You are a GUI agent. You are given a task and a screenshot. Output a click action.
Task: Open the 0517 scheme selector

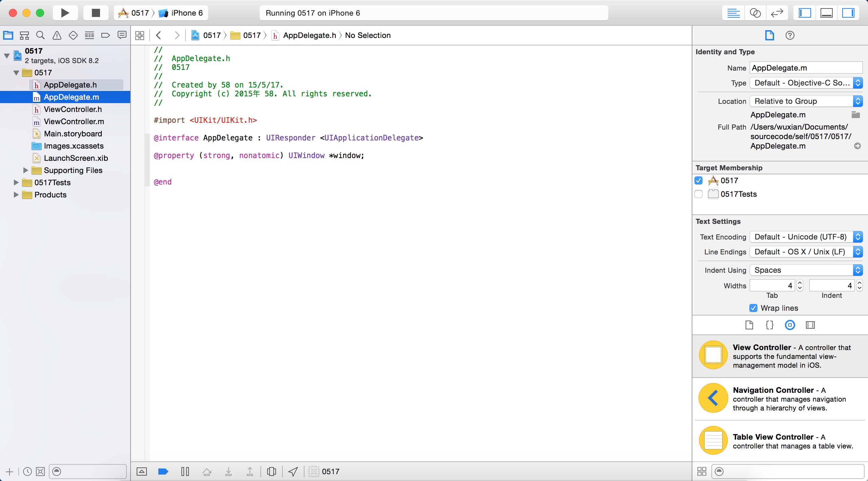[134, 13]
